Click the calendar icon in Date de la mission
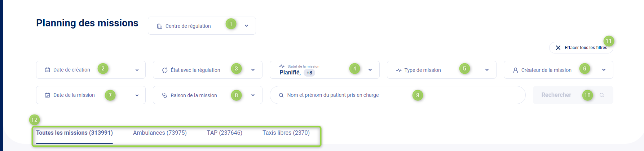 [47, 95]
